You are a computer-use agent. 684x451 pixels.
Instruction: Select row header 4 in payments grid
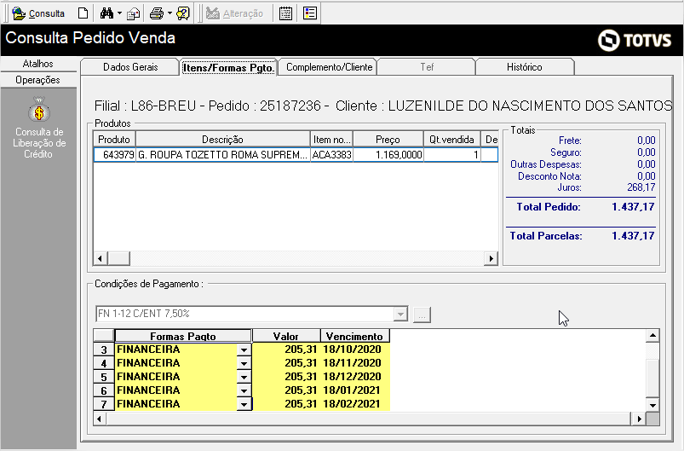pos(104,363)
